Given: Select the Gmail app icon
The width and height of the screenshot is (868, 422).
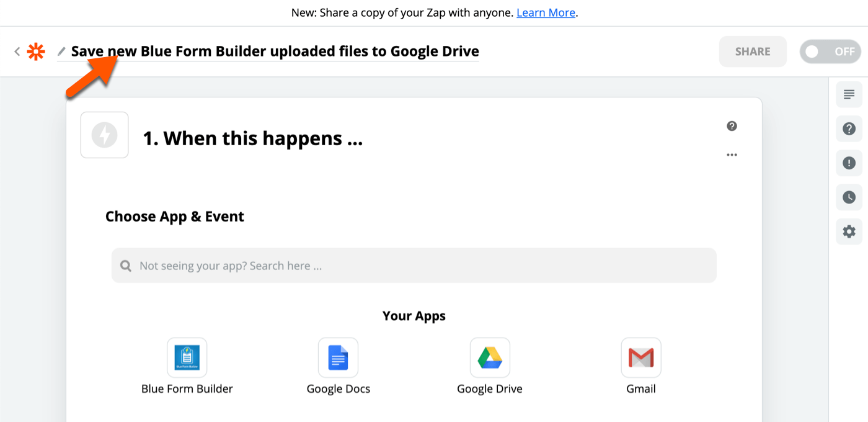Looking at the screenshot, I should point(640,357).
